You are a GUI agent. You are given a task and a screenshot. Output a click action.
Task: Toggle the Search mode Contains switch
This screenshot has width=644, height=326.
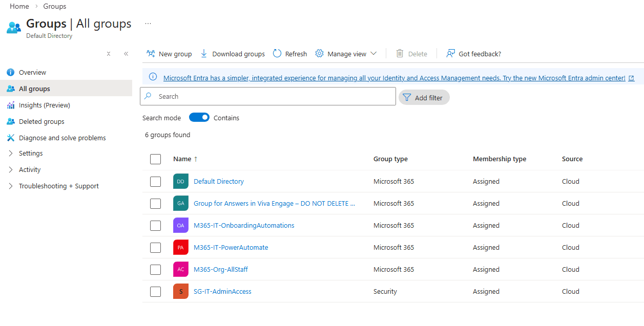[x=199, y=118]
